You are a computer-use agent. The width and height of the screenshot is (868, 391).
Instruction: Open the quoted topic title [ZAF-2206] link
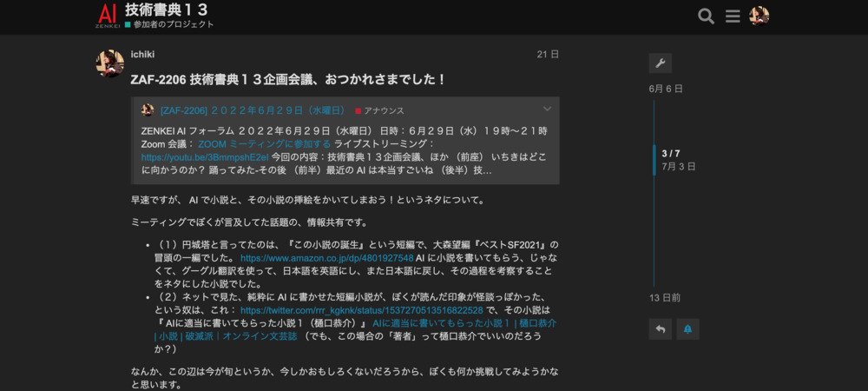(253, 110)
